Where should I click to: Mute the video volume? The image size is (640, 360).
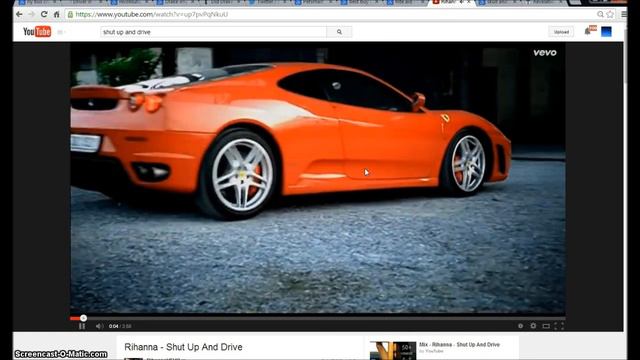(x=99, y=326)
